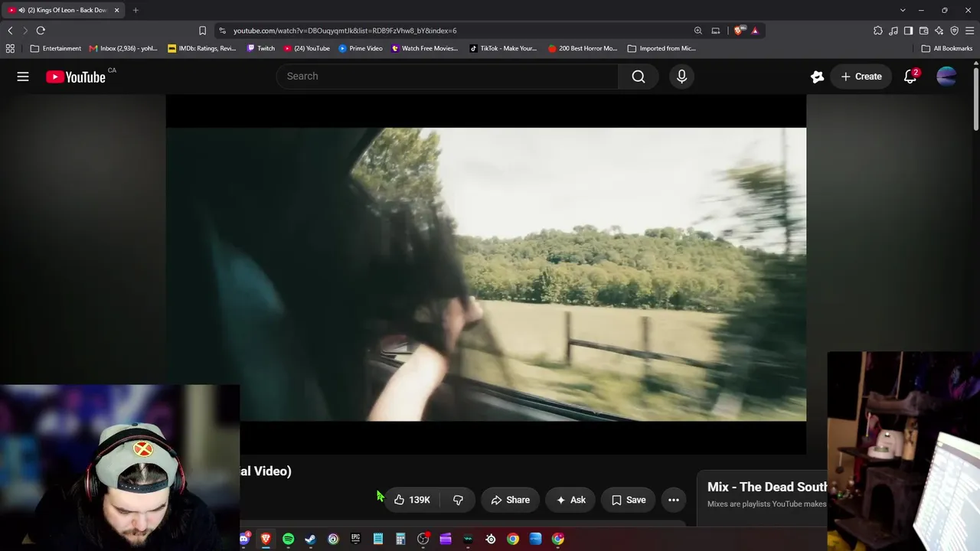
Task: Open the Brave Shields lion icon
Action: [738, 31]
